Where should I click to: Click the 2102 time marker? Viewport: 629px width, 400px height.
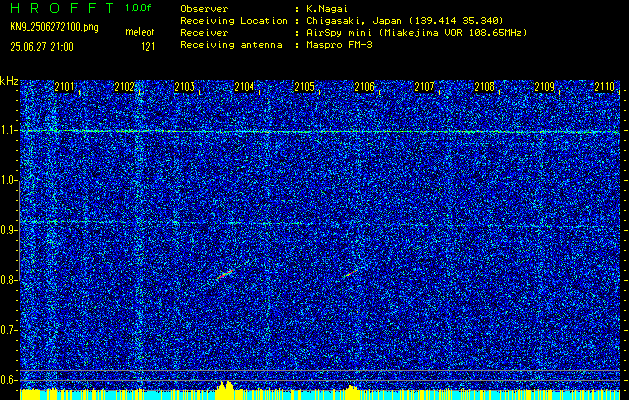[x=125, y=87]
